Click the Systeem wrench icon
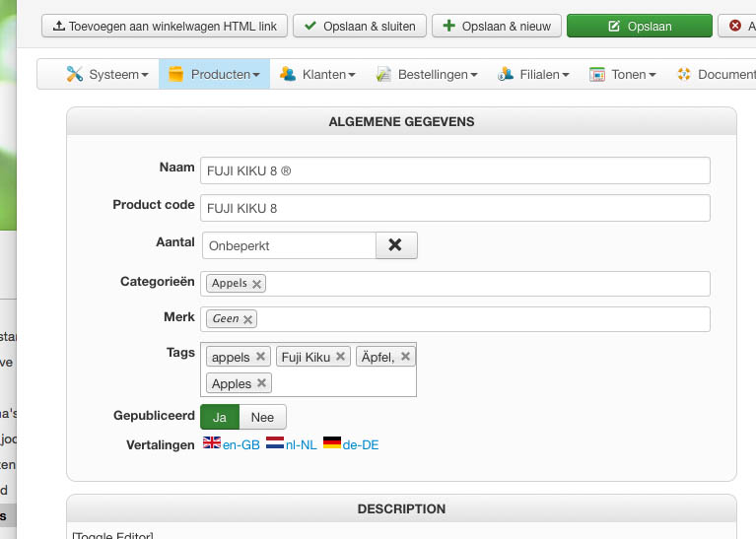This screenshot has height=539, width=756. pos(75,74)
